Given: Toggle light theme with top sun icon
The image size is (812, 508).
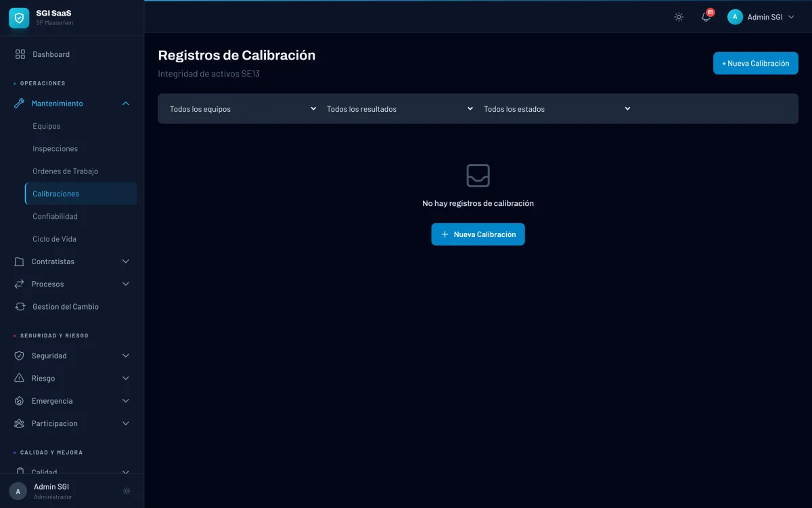Looking at the screenshot, I should [x=679, y=17].
